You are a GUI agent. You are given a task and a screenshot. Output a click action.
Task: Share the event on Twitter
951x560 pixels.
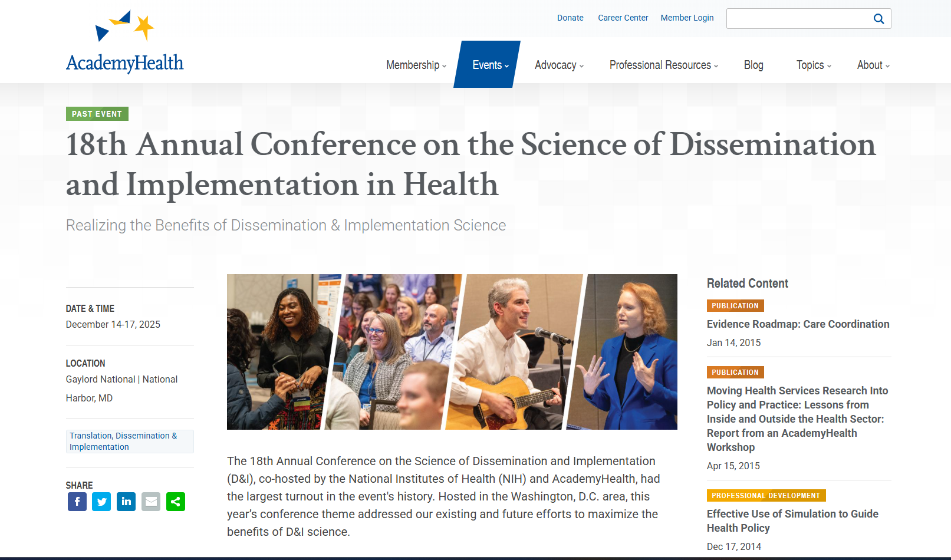[x=101, y=502]
